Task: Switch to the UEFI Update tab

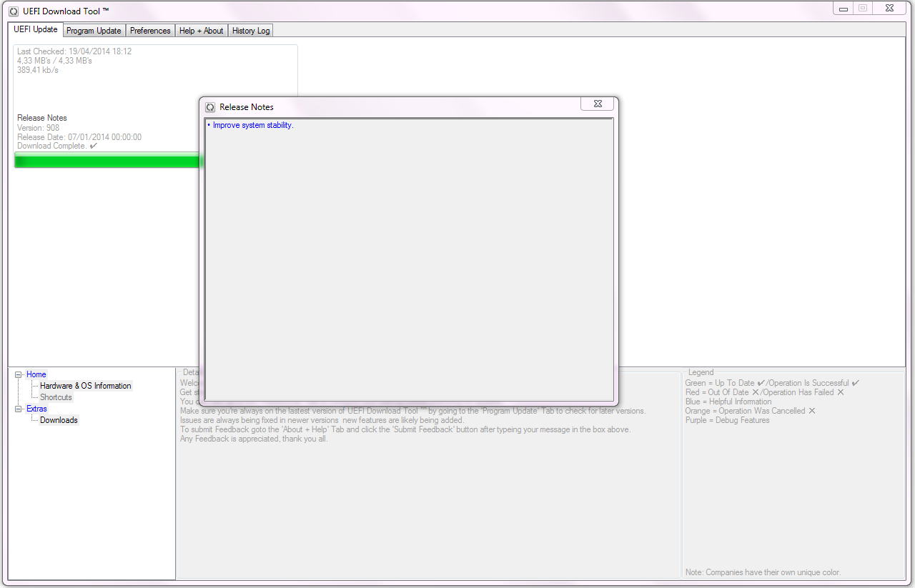Action: (36, 29)
